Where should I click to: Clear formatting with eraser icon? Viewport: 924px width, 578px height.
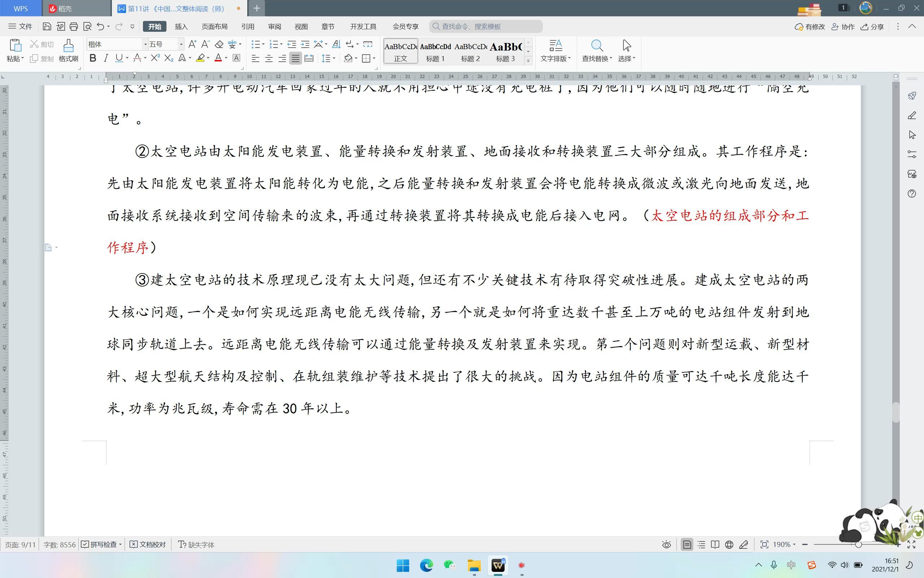tap(219, 44)
